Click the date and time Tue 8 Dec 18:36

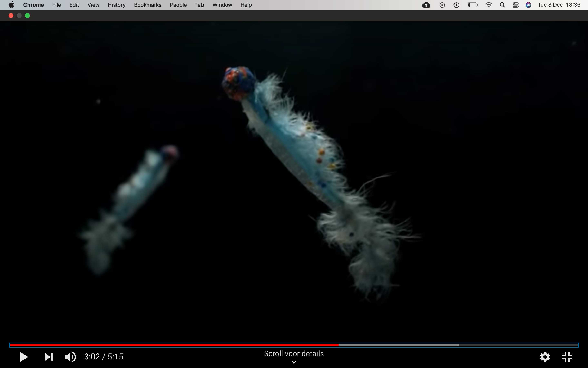click(x=559, y=5)
